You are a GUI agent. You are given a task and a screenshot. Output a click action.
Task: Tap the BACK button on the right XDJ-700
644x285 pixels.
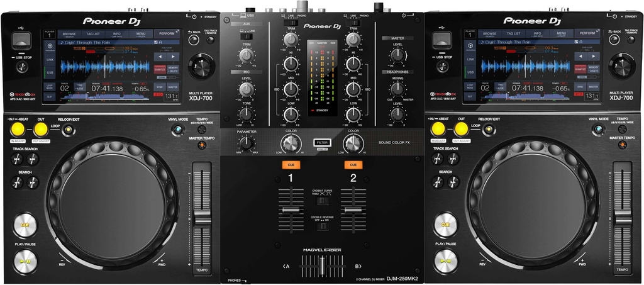pos(614,40)
